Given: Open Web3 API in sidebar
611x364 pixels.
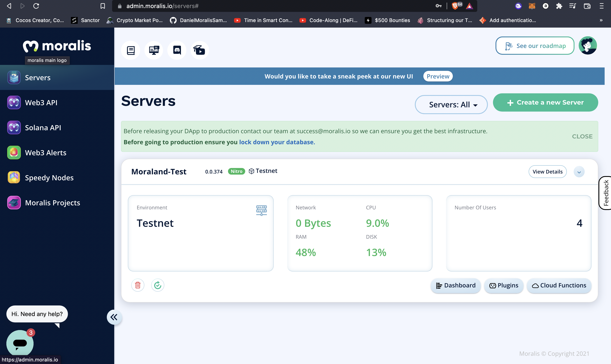Looking at the screenshot, I should pyautogui.click(x=41, y=102).
